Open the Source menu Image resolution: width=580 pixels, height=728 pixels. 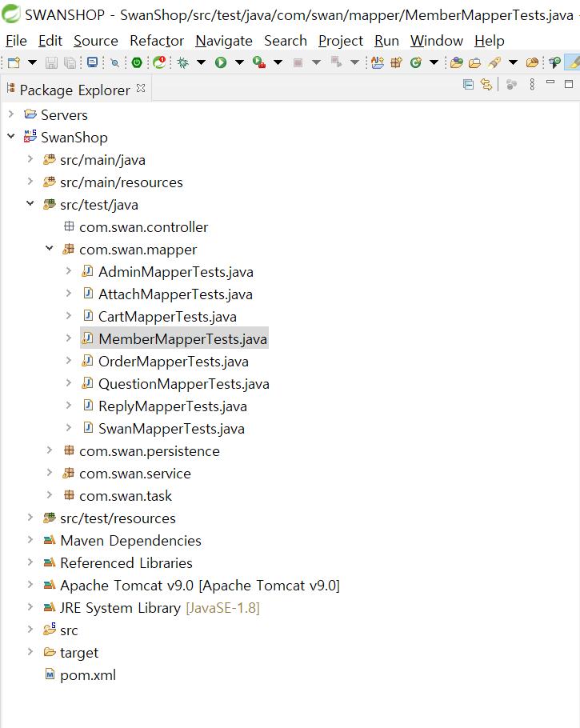point(96,41)
